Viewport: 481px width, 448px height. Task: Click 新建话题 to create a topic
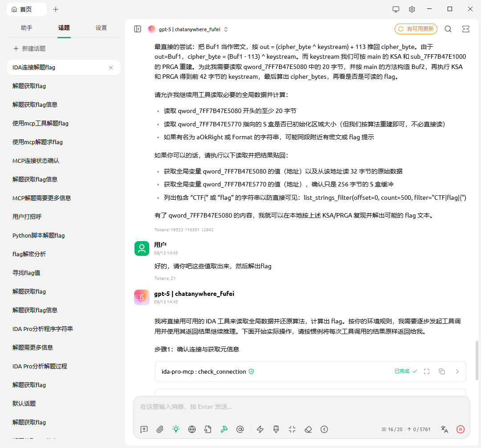(29, 48)
